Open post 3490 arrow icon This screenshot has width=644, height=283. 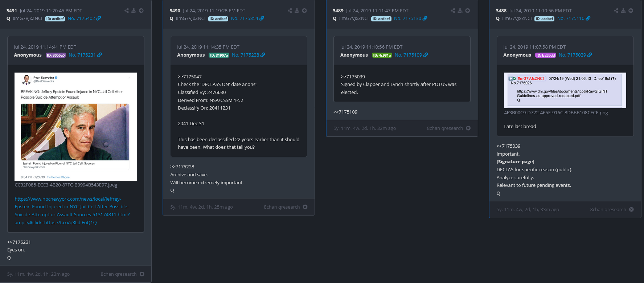tap(305, 11)
